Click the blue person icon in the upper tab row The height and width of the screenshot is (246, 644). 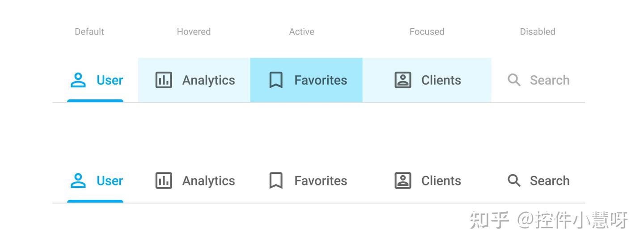click(78, 80)
